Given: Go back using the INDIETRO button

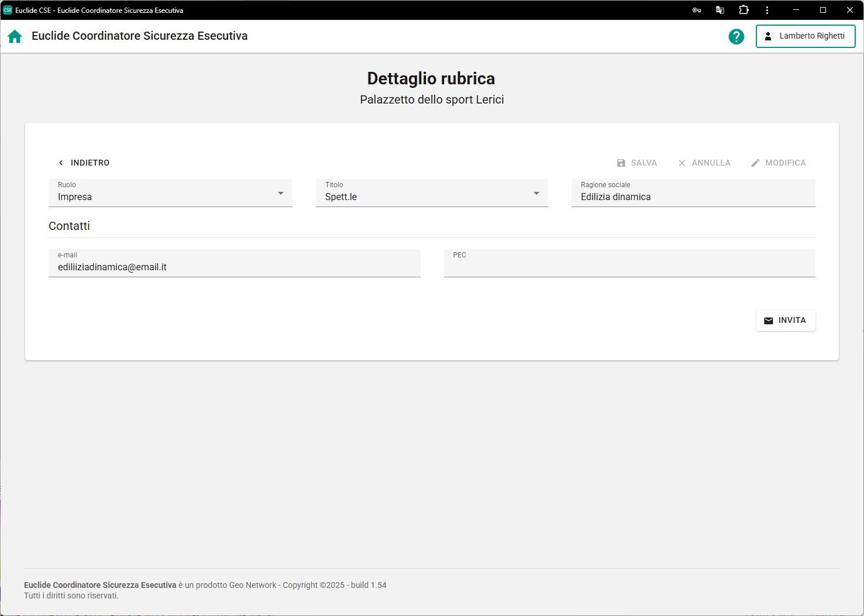Looking at the screenshot, I should click(x=84, y=163).
